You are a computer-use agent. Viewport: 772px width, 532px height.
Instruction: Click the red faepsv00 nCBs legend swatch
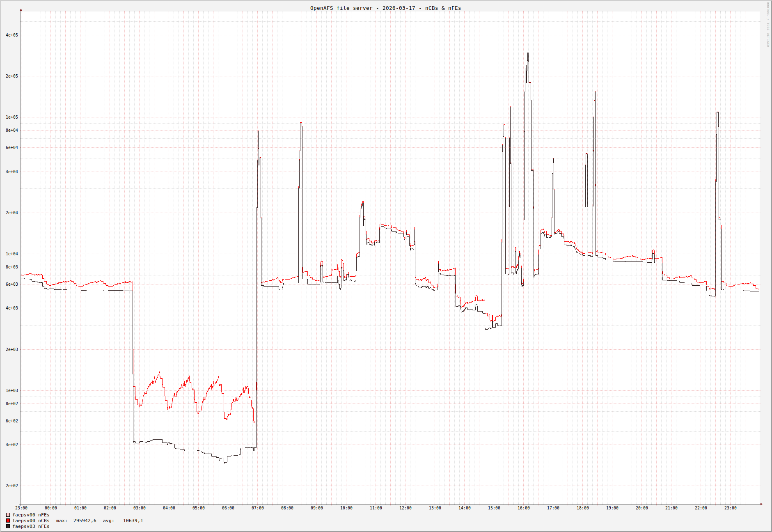pos(8,521)
